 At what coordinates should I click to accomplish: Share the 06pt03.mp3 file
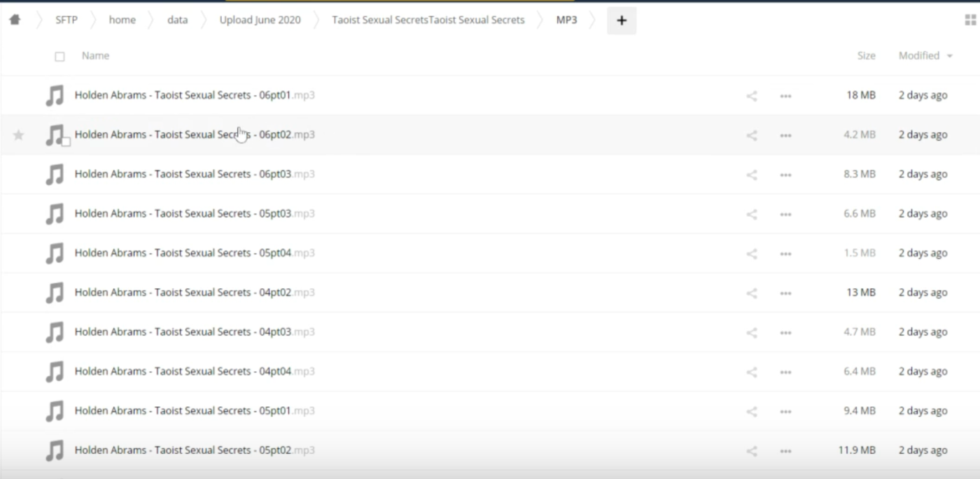[752, 175]
